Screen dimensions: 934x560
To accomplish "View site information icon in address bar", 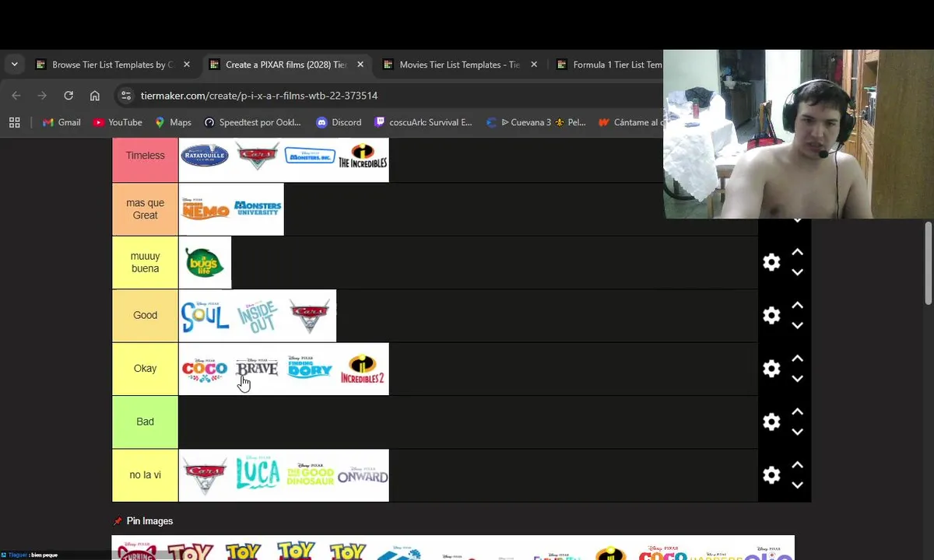I will click(x=125, y=96).
